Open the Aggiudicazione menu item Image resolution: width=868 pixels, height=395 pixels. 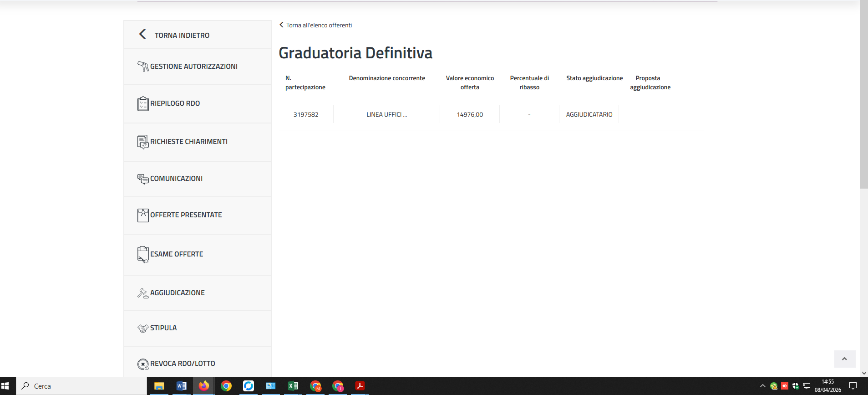[x=177, y=293]
